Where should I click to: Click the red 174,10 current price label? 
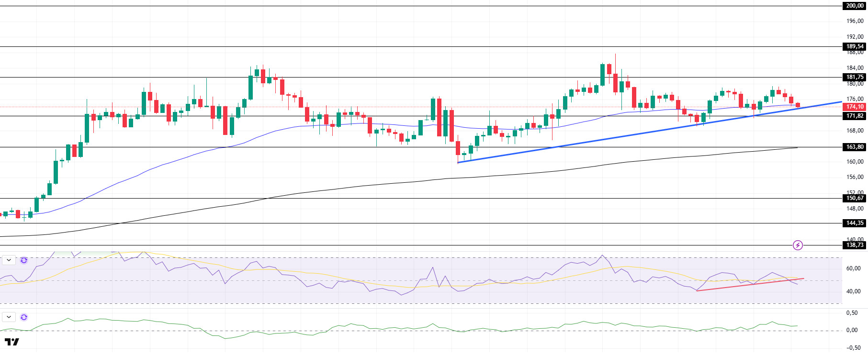coord(855,107)
